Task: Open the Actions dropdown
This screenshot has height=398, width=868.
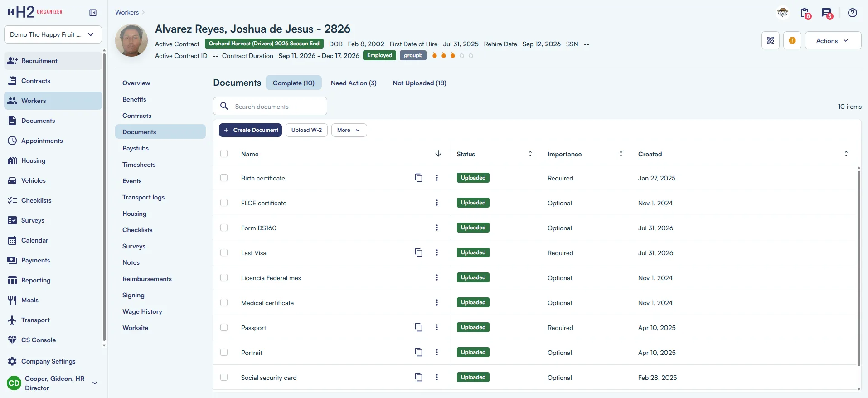Action: (833, 40)
